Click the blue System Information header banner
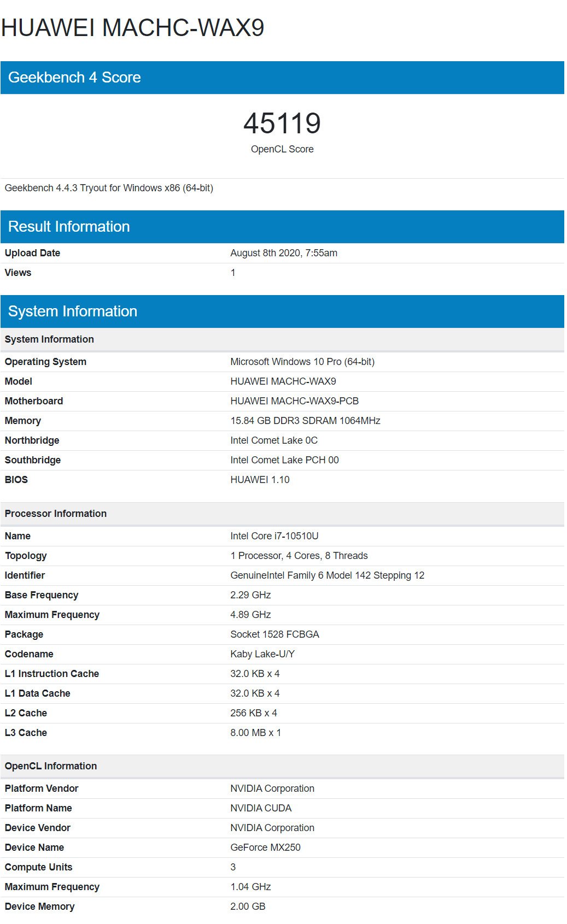567x924 pixels. click(282, 311)
